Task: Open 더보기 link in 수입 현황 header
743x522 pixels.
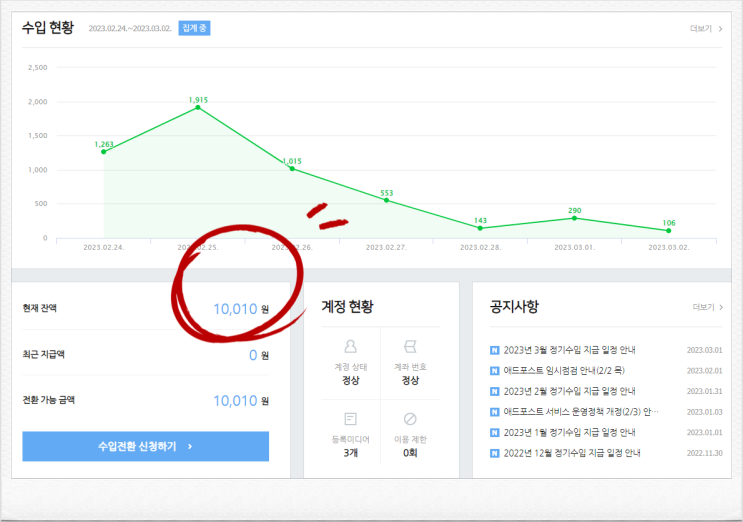Action: (x=706, y=29)
